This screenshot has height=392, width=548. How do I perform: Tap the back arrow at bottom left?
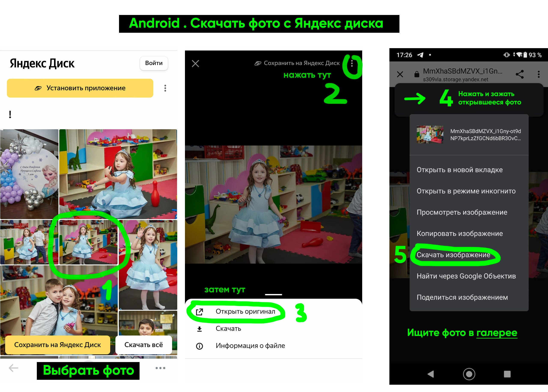click(13, 368)
